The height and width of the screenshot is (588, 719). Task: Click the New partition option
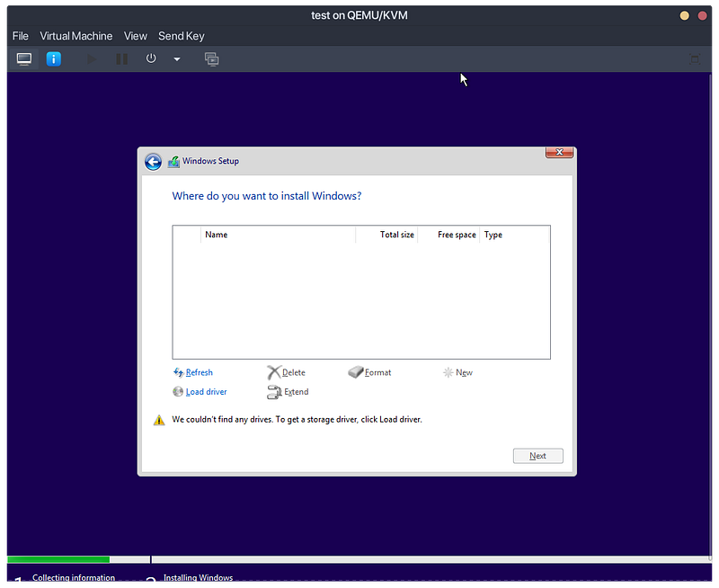coord(464,372)
